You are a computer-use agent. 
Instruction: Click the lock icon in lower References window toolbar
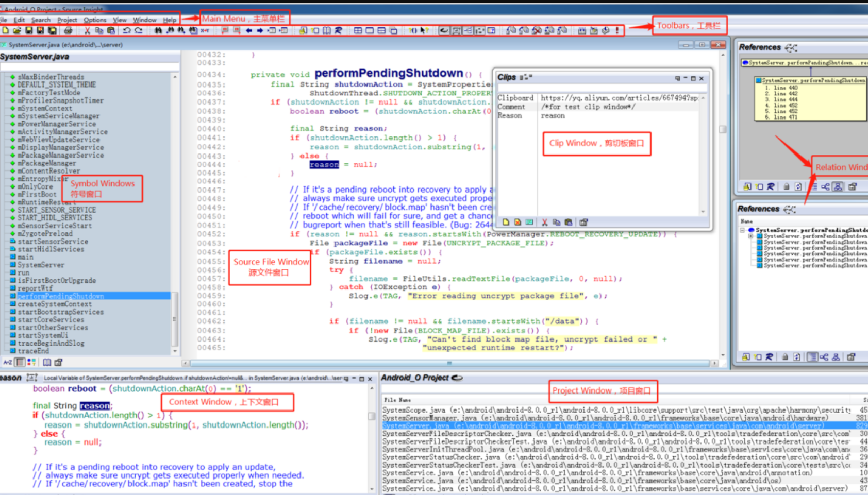(784, 356)
